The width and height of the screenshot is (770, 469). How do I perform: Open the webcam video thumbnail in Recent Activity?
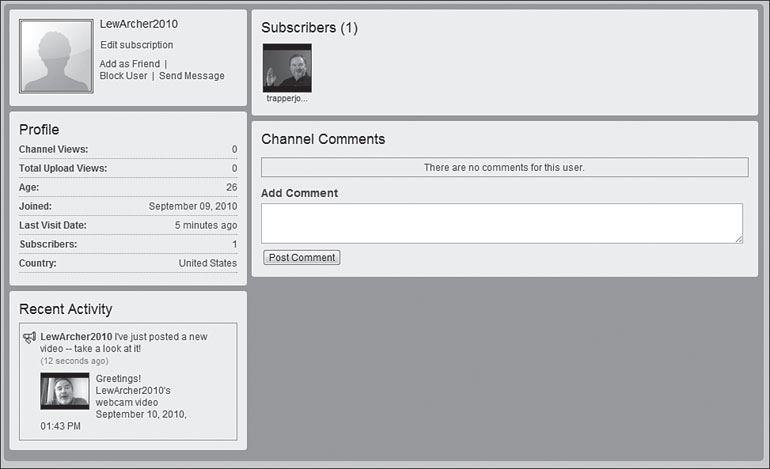65,391
